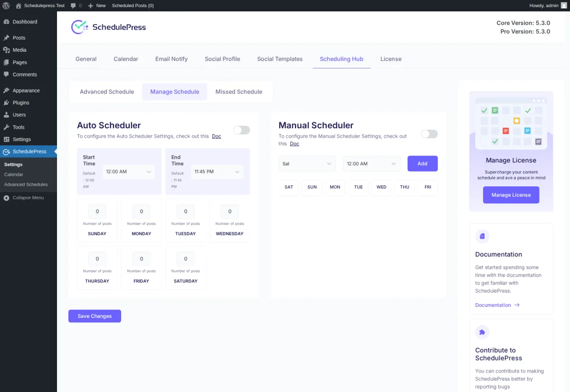Open the Start Time dropdown
Screen dimensions: 570x392
129,172
